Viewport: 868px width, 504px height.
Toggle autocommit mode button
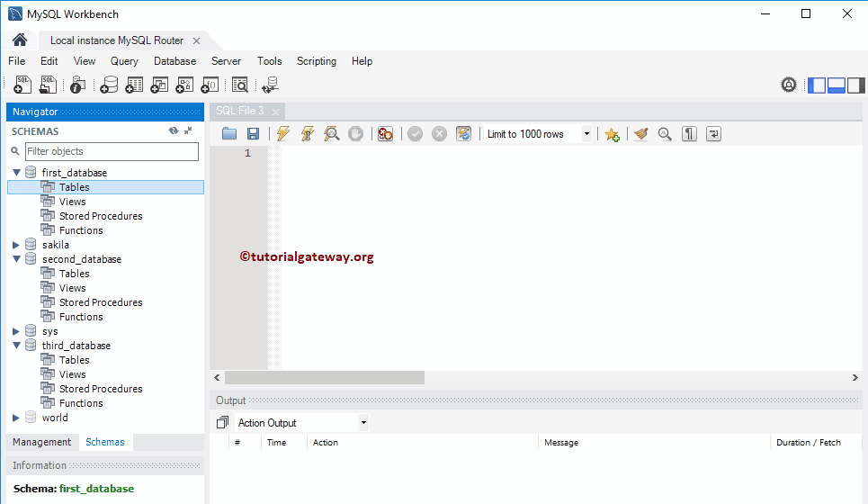pos(464,133)
